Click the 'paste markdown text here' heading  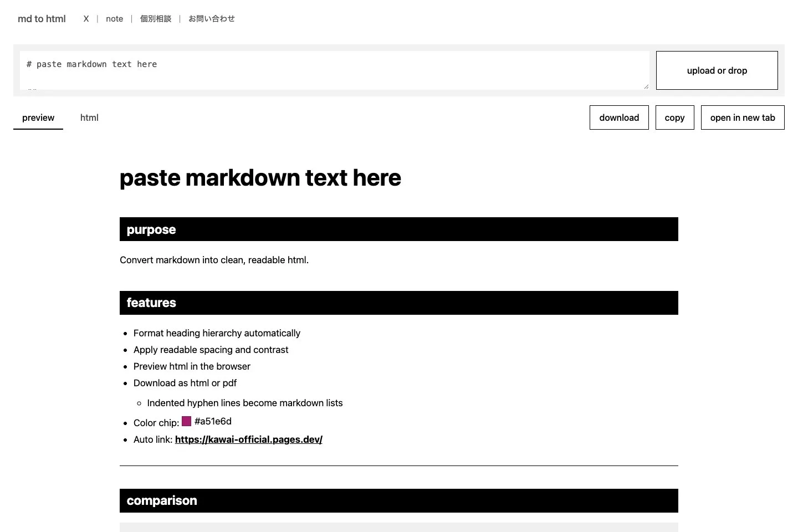coord(260,178)
